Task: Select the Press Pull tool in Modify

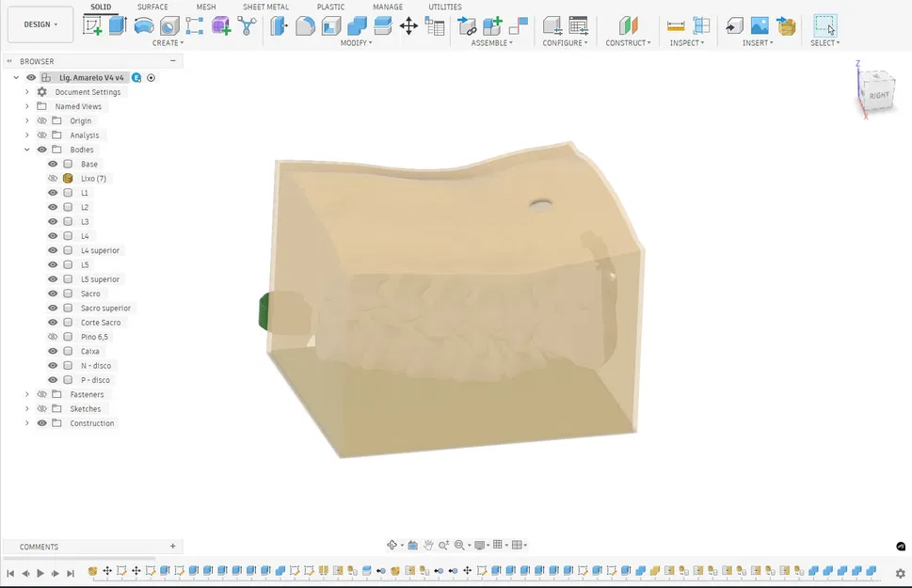Action: 279,26
